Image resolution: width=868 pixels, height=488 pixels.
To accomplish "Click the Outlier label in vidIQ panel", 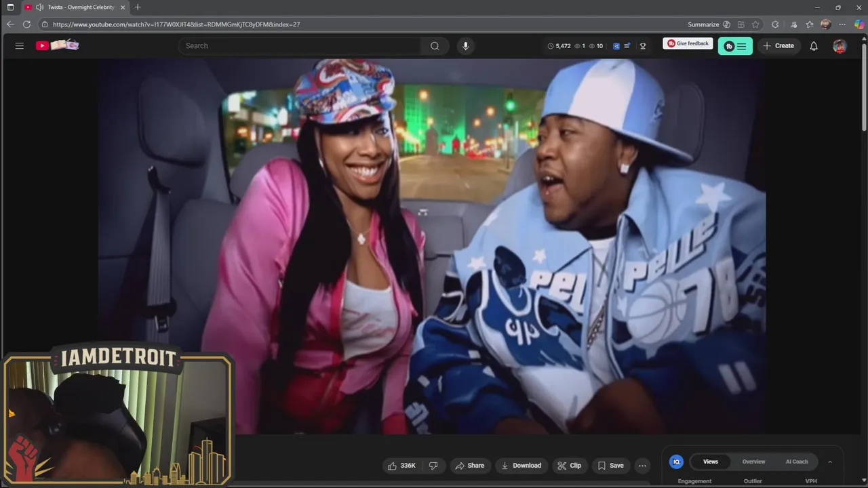I will [x=753, y=481].
